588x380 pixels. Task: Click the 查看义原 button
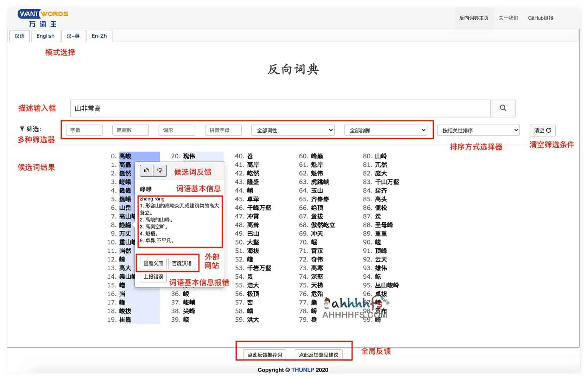[x=153, y=264]
